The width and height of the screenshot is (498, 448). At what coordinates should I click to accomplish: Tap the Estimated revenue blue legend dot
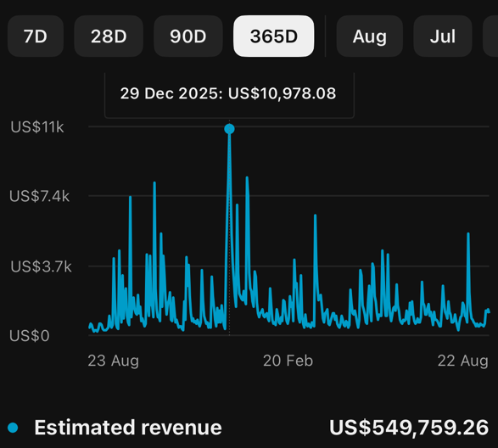click(x=13, y=428)
